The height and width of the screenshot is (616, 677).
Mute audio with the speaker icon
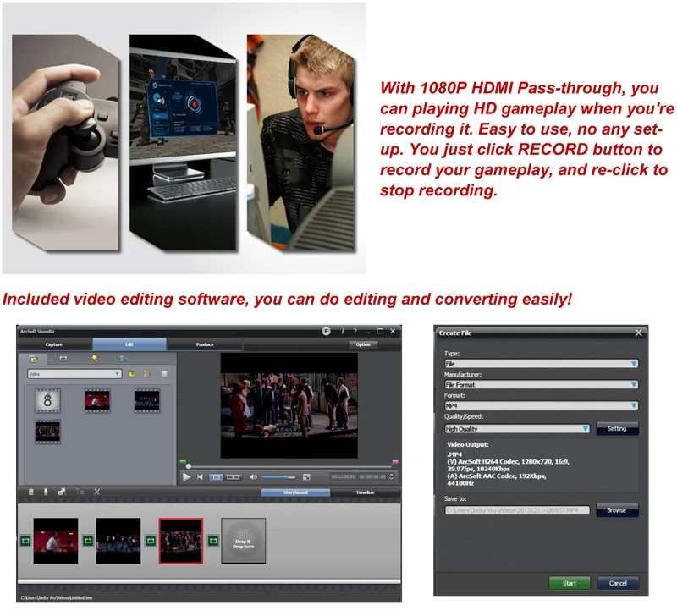253,477
